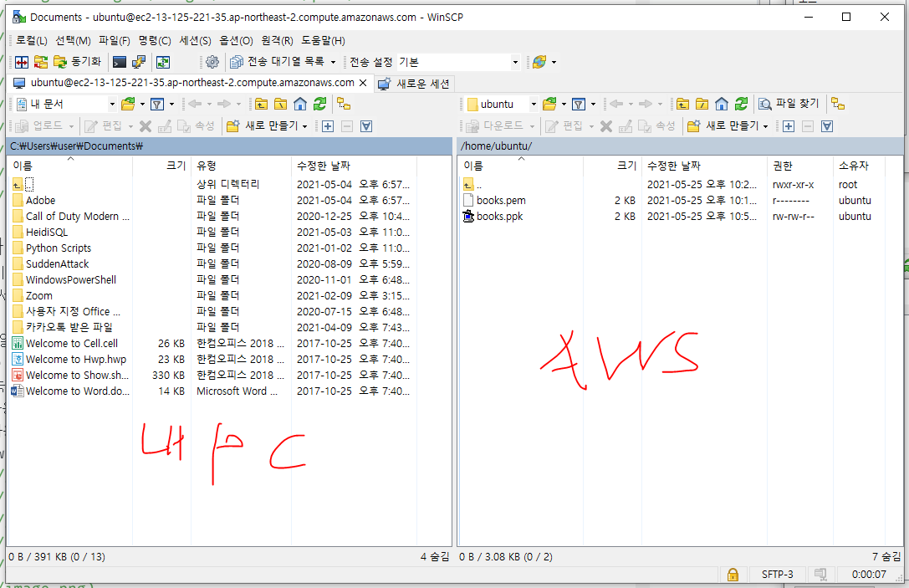Screen dimensions: 909x588
Task: Sort local files by 이름 column header
Action: pos(70,166)
